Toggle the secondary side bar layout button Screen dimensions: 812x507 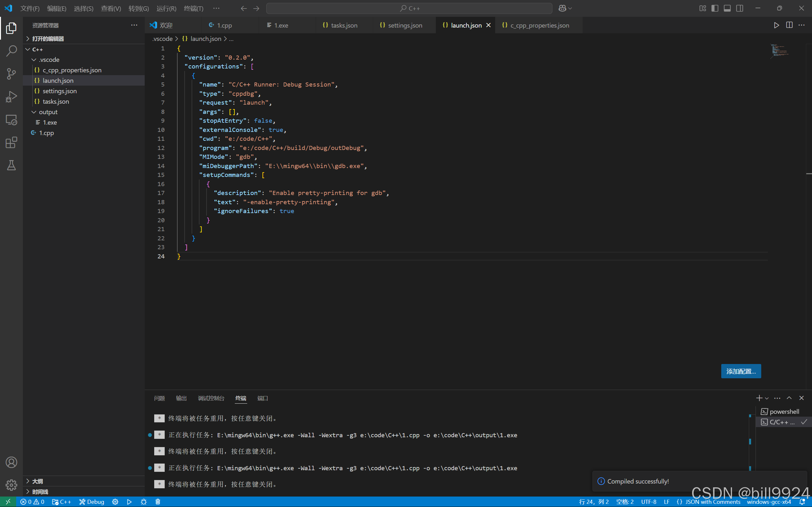740,8
